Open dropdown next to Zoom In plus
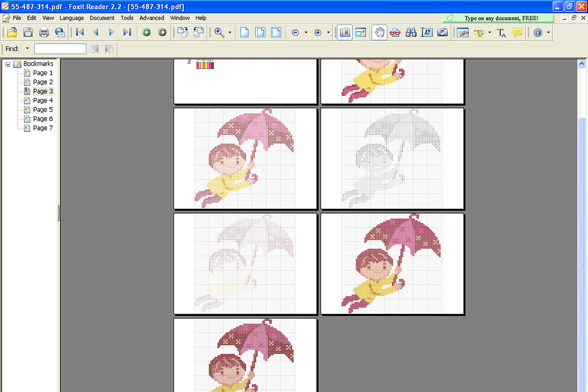The width and height of the screenshot is (588, 392). coord(328,33)
